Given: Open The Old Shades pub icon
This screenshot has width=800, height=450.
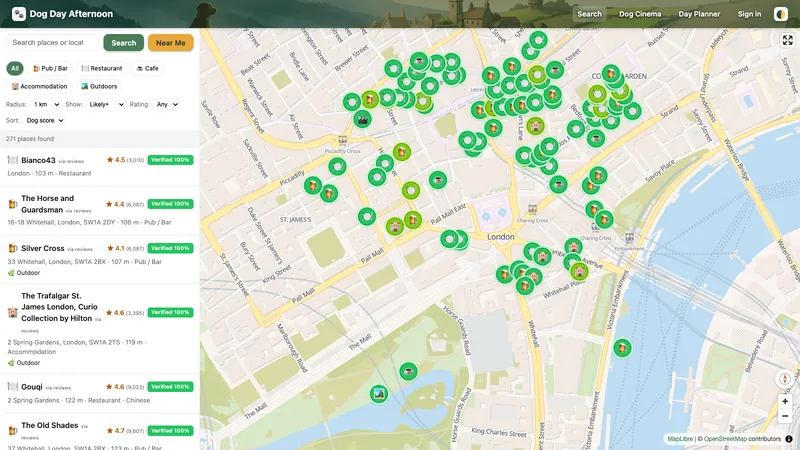Looking at the screenshot, I should click(13, 431).
